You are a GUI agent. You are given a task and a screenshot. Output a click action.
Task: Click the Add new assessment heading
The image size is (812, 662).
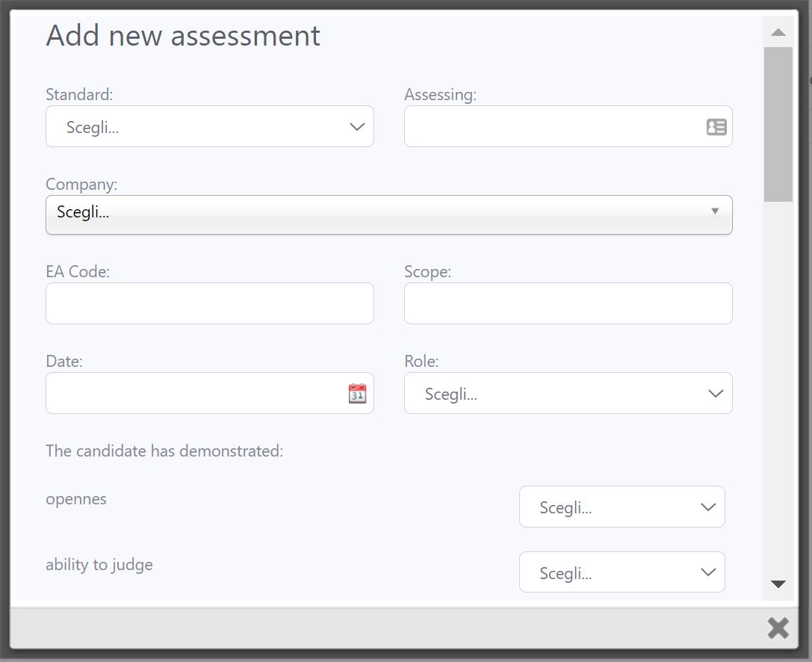coord(183,36)
